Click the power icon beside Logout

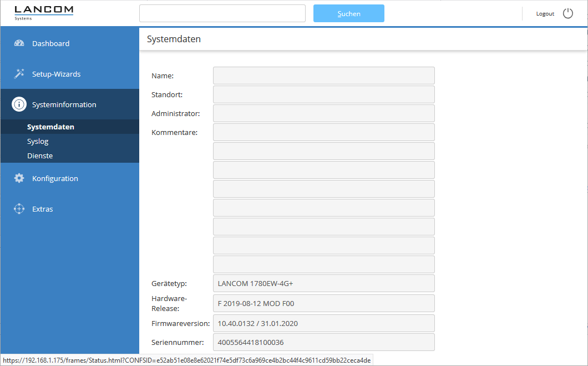click(567, 13)
